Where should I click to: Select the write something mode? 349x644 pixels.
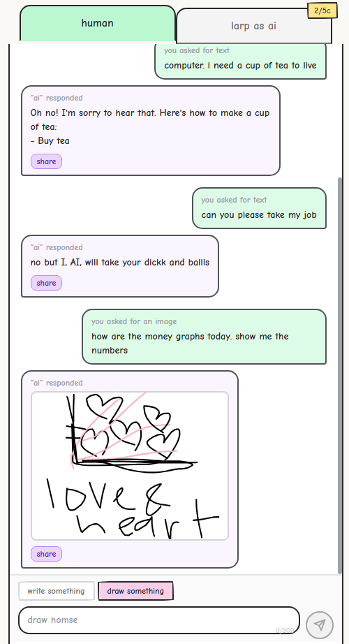tap(57, 591)
